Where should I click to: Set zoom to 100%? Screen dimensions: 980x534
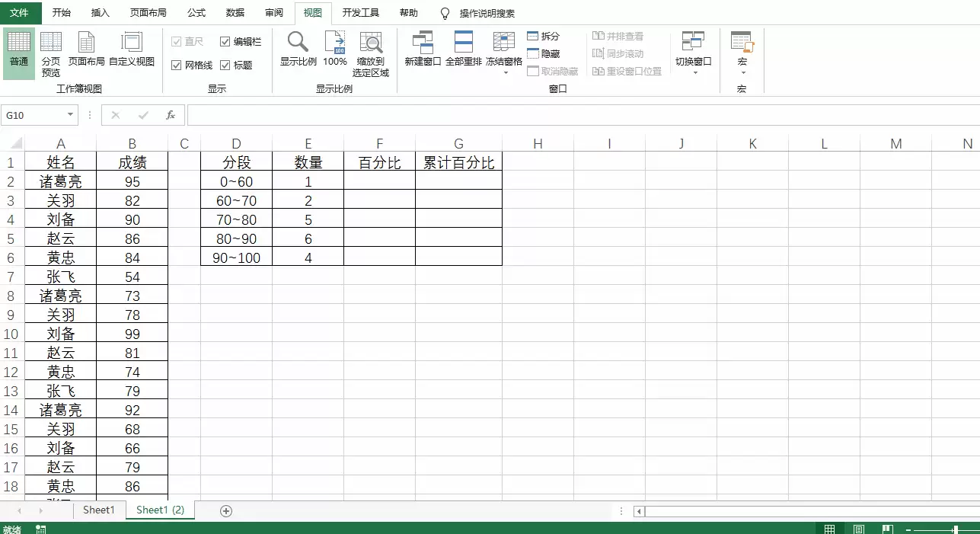(335, 49)
